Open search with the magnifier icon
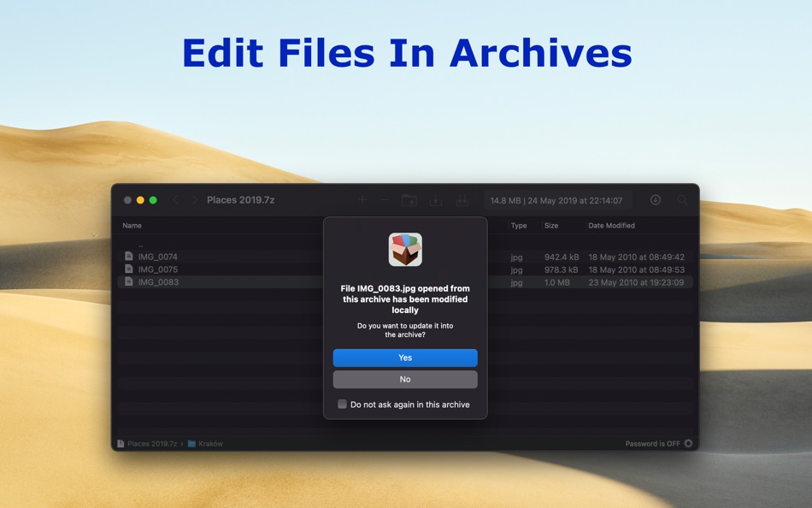The image size is (812, 508). click(x=683, y=200)
